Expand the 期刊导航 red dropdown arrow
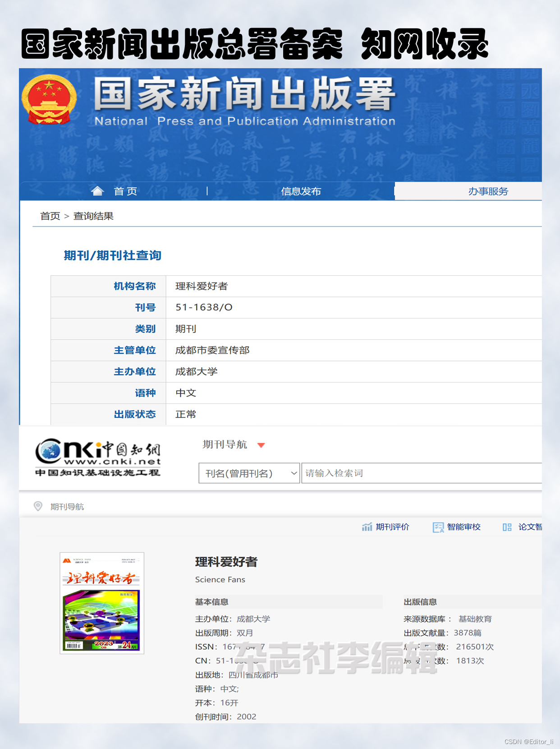The image size is (560, 749). 261,445
